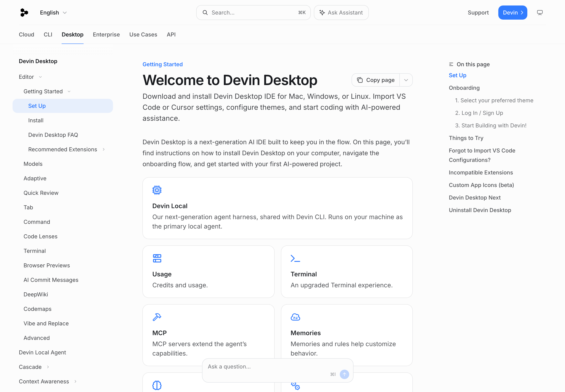Image resolution: width=565 pixels, height=392 pixels.
Task: Jump to Select your preferred theme section
Action: click(x=494, y=101)
